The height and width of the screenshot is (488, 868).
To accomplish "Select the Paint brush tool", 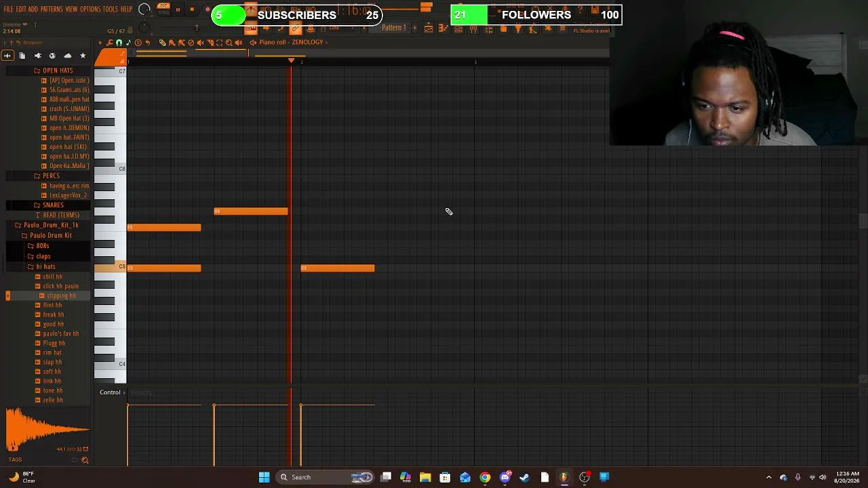I will tap(172, 43).
